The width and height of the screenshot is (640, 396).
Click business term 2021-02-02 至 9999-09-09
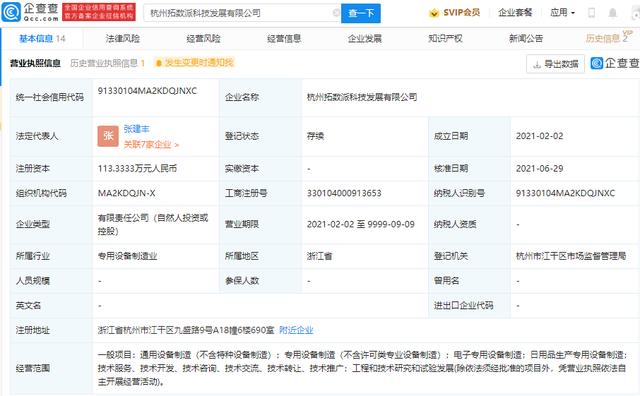pos(361,224)
